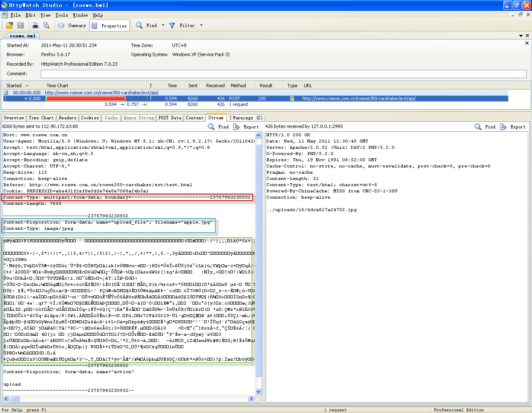Switch to the Cache tab

(x=111, y=118)
